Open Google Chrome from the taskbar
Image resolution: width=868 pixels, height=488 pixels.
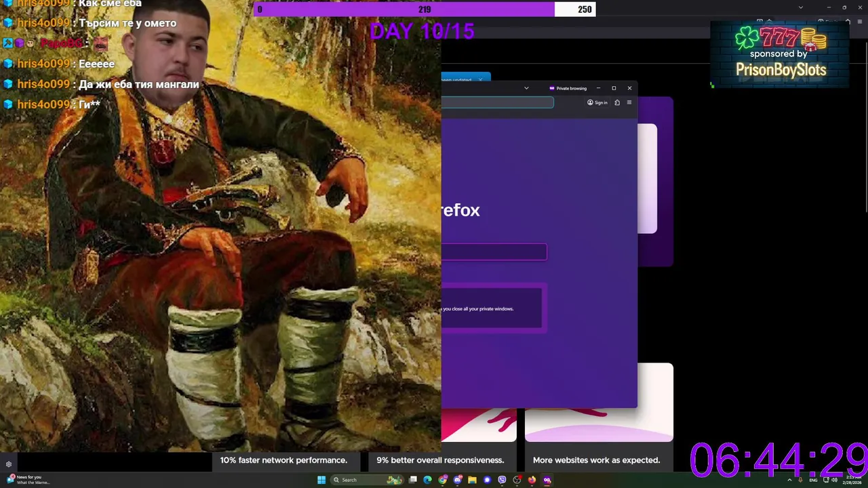442,480
